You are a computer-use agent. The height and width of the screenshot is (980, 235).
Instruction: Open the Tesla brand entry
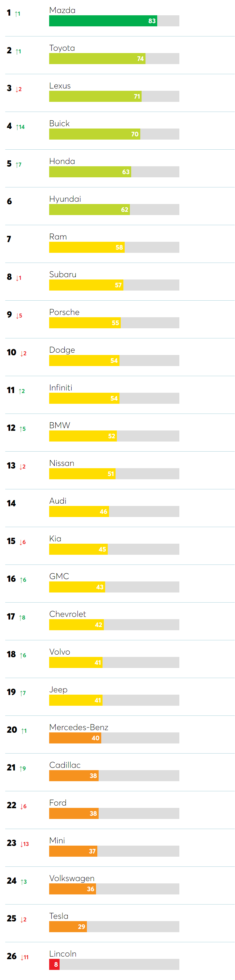tap(59, 916)
